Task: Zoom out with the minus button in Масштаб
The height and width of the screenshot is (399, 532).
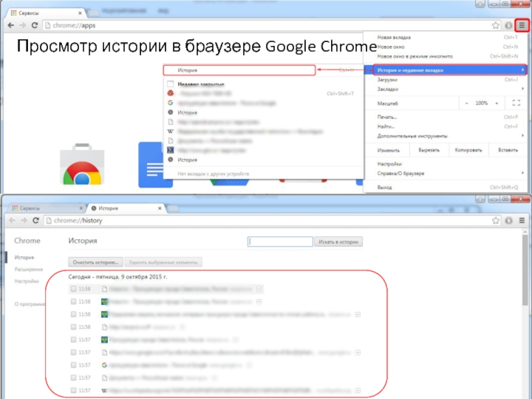Action: tap(467, 103)
